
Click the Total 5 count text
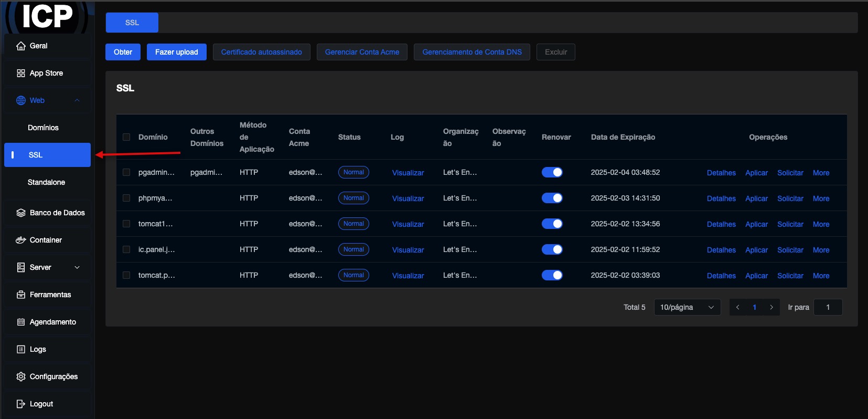635,307
